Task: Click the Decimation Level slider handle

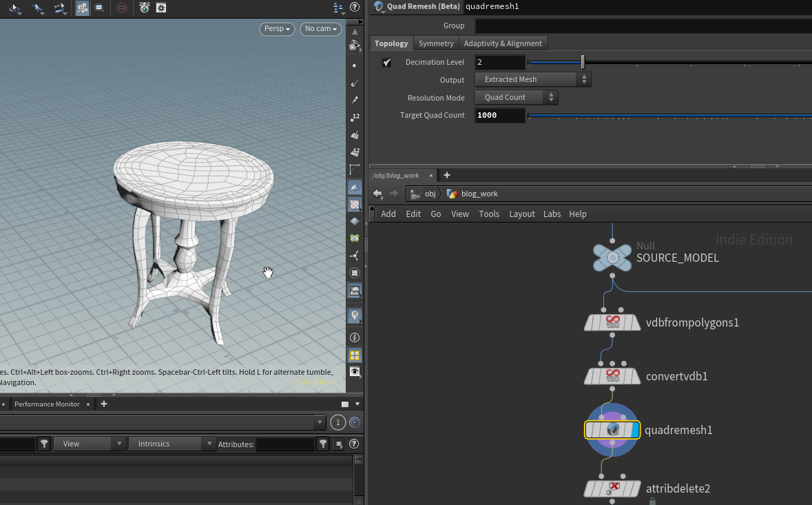Action: [583, 62]
